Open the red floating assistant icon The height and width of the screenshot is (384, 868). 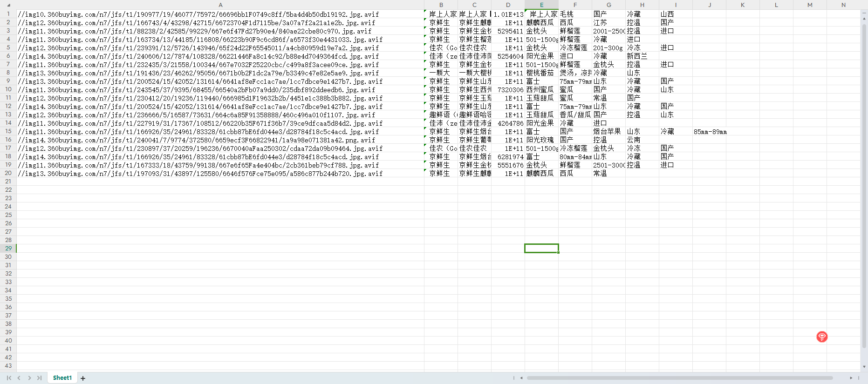tap(822, 337)
